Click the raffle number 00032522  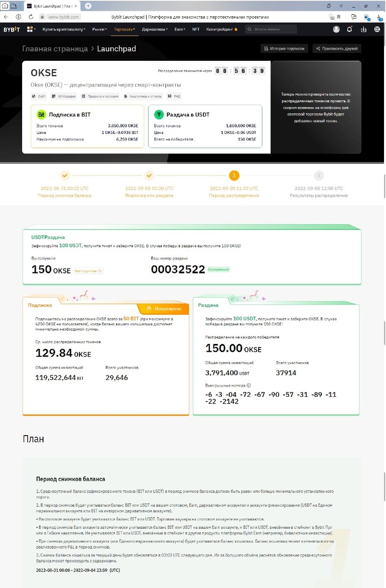(178, 269)
